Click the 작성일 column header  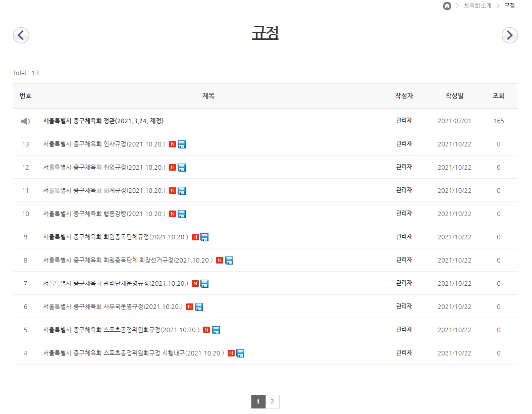click(454, 96)
